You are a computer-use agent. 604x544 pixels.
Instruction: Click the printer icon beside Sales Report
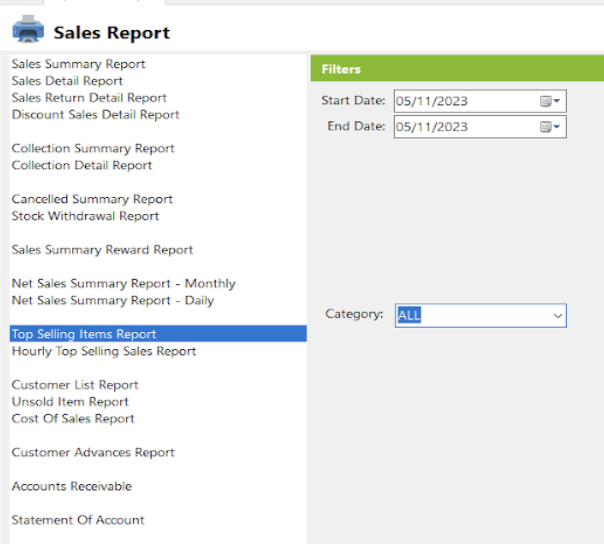click(27, 31)
